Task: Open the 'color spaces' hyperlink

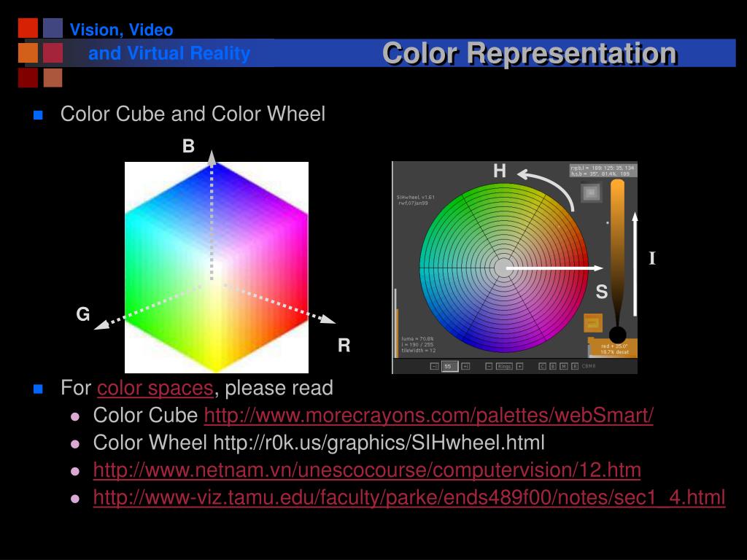Action: (155, 388)
